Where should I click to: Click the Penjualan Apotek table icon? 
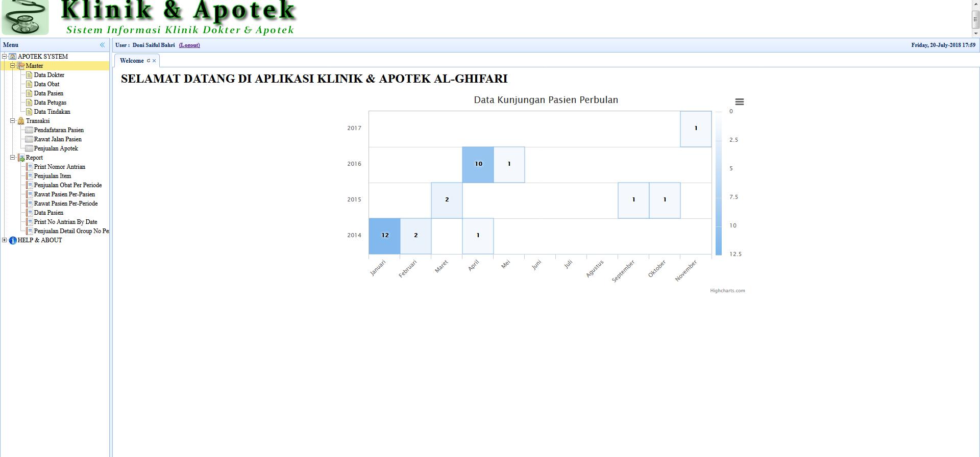29,148
